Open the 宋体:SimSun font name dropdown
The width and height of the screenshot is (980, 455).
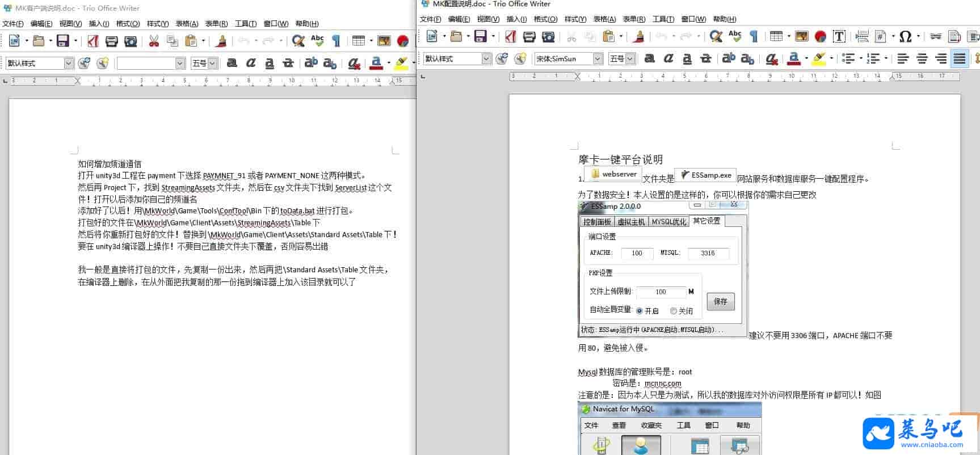[598, 58]
